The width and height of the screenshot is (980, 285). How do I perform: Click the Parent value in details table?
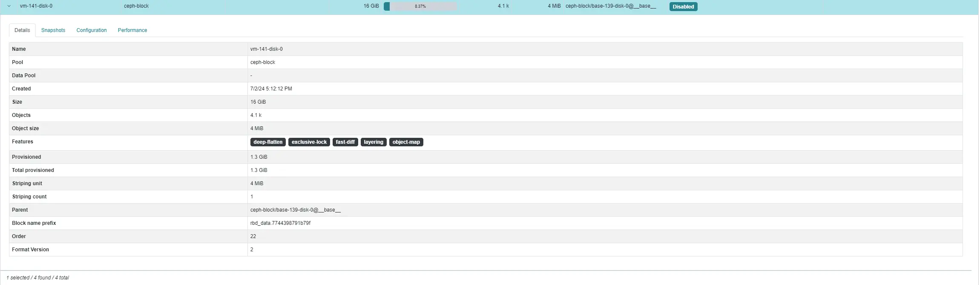[x=296, y=210]
